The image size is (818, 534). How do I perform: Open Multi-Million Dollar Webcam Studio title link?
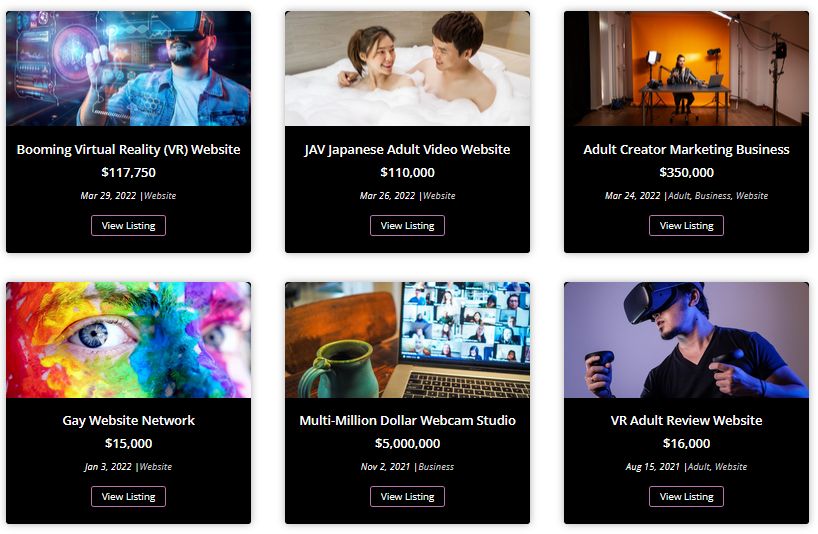[407, 420]
